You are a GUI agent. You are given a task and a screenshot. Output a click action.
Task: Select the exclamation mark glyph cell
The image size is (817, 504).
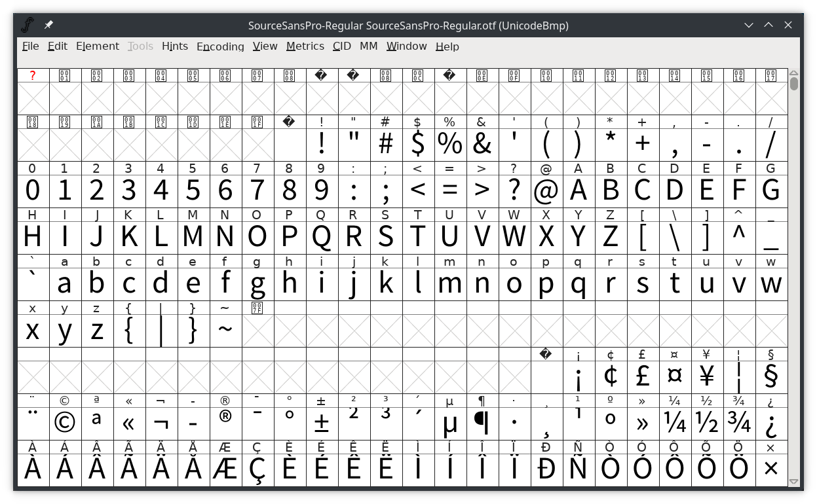tap(322, 145)
